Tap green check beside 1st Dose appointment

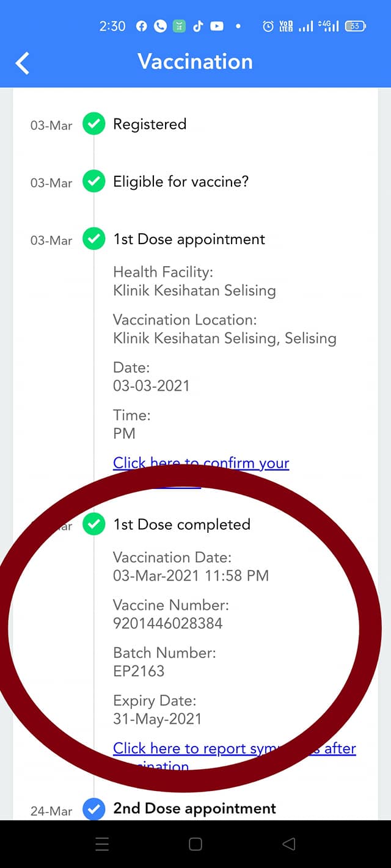(93, 239)
